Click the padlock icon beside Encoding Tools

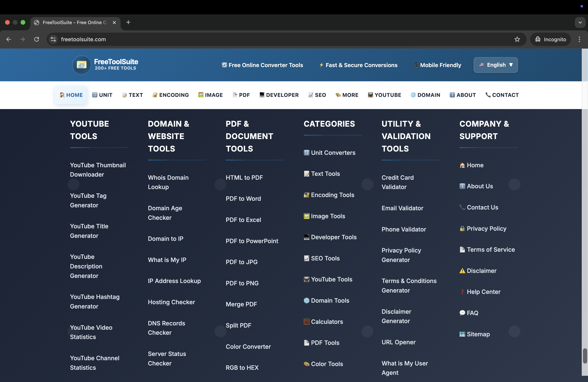[306, 195]
